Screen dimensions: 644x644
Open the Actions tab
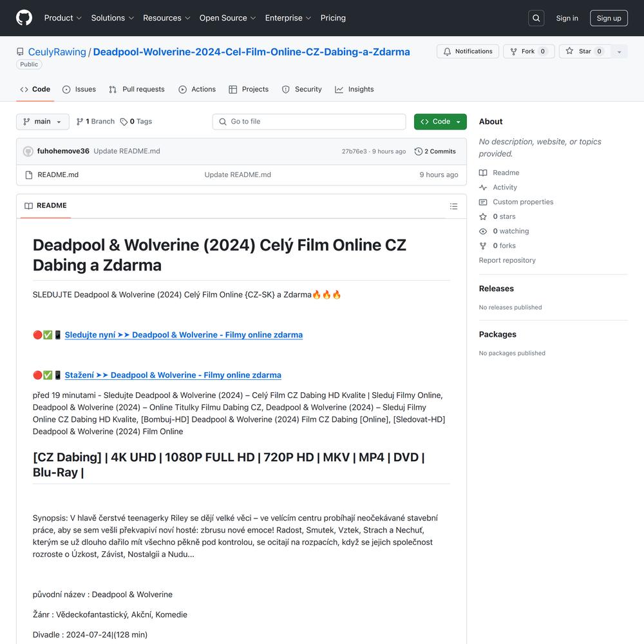point(197,90)
